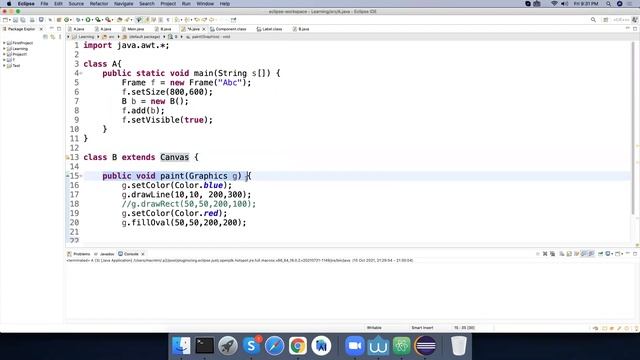The height and width of the screenshot is (360, 640).
Task: Switch to the Java perspective icon
Action: click(635, 20)
